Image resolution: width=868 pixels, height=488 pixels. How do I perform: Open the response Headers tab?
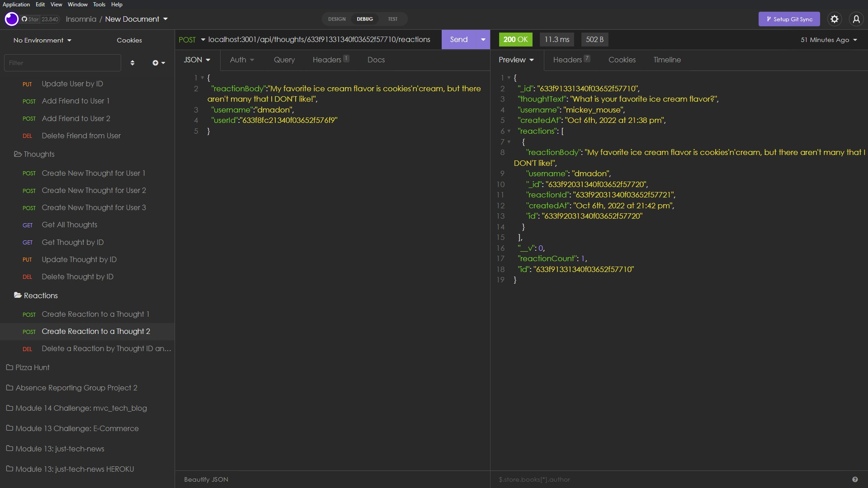click(571, 60)
